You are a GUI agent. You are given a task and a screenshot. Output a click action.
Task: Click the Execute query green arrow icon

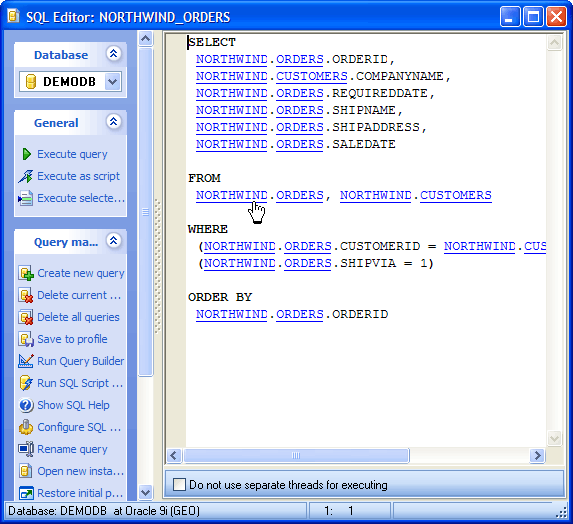click(26, 154)
